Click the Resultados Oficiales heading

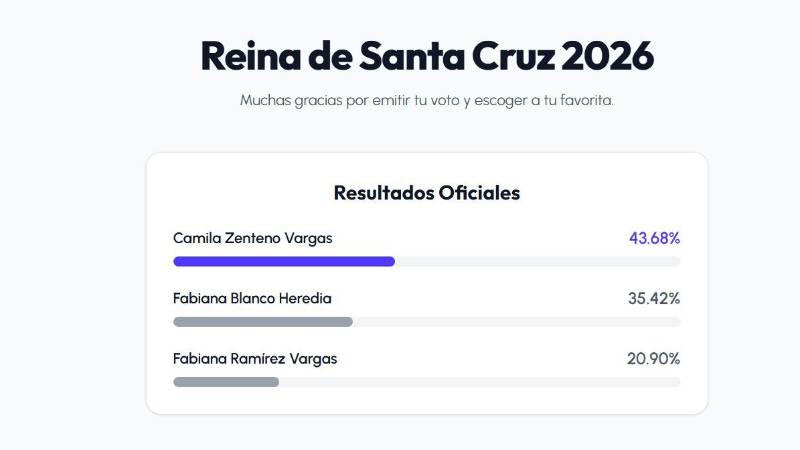tap(427, 193)
